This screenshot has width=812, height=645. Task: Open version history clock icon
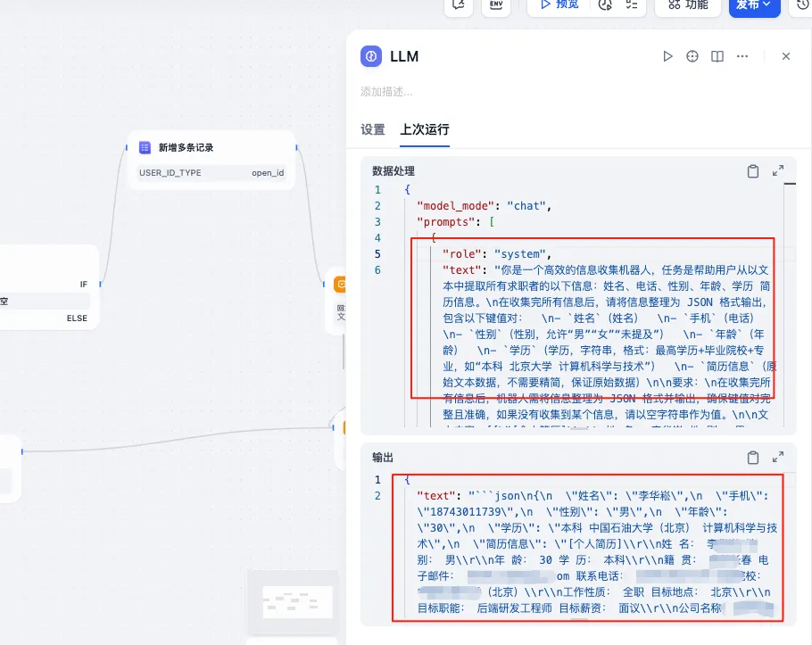(801, 5)
